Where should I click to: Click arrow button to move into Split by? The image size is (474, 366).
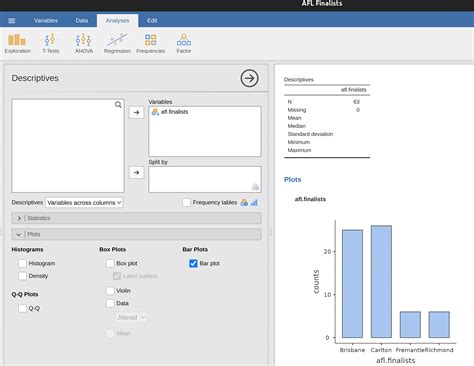136,172
